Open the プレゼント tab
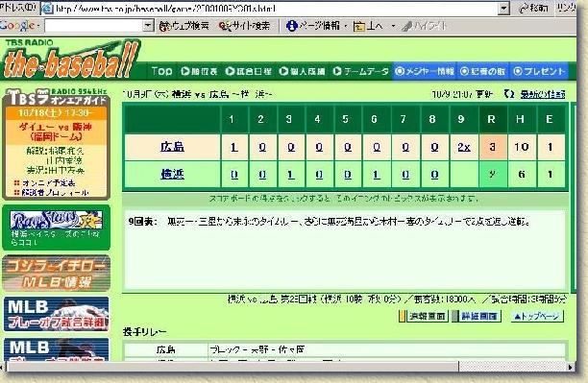The width and height of the screenshot is (588, 383). [x=539, y=71]
